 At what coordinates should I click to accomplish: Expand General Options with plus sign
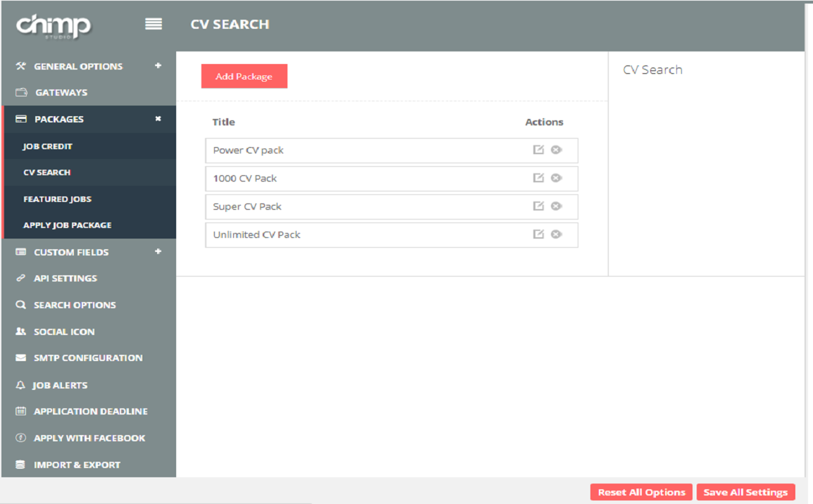pyautogui.click(x=158, y=66)
